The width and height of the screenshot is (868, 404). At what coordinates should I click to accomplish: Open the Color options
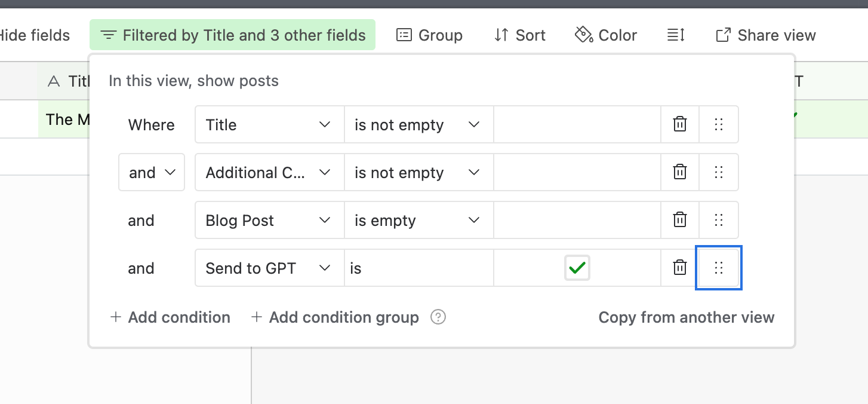pyautogui.click(x=605, y=35)
